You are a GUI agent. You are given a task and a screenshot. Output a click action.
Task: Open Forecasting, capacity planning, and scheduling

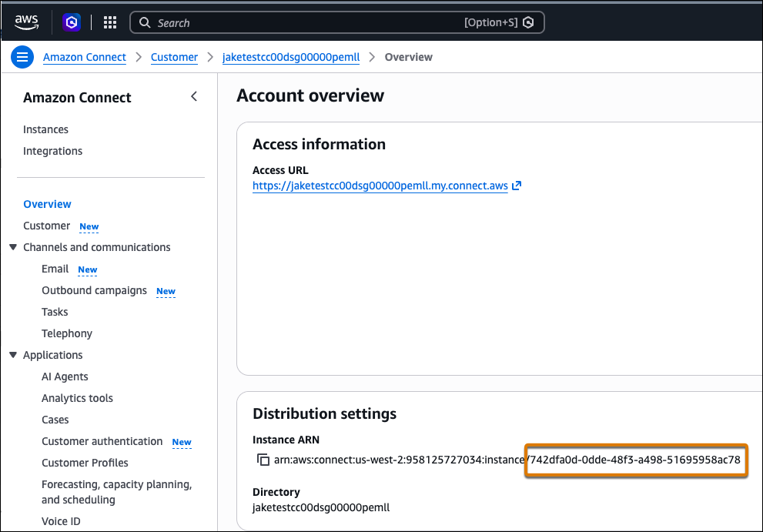coord(117,492)
